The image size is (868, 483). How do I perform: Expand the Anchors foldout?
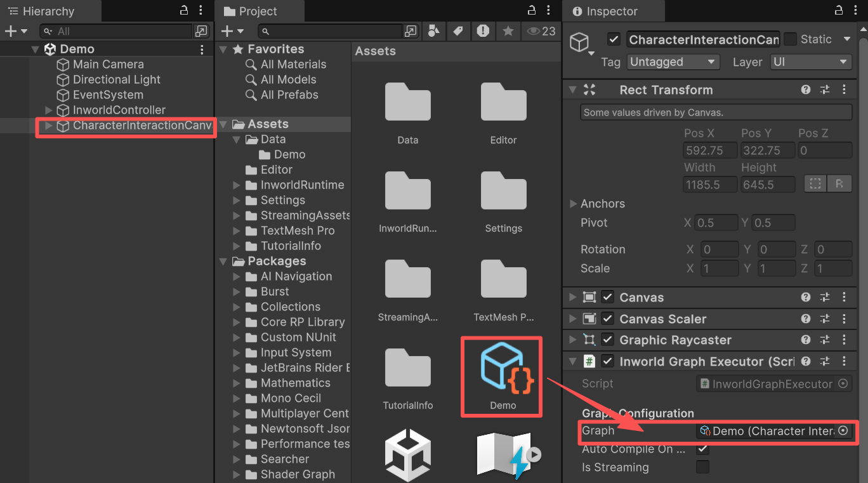[574, 204]
